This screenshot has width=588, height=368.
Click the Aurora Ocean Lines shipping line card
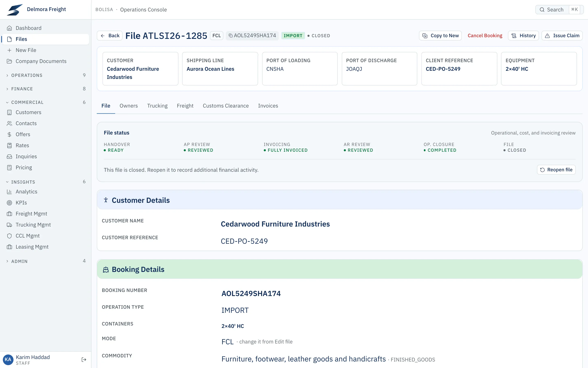[220, 69]
